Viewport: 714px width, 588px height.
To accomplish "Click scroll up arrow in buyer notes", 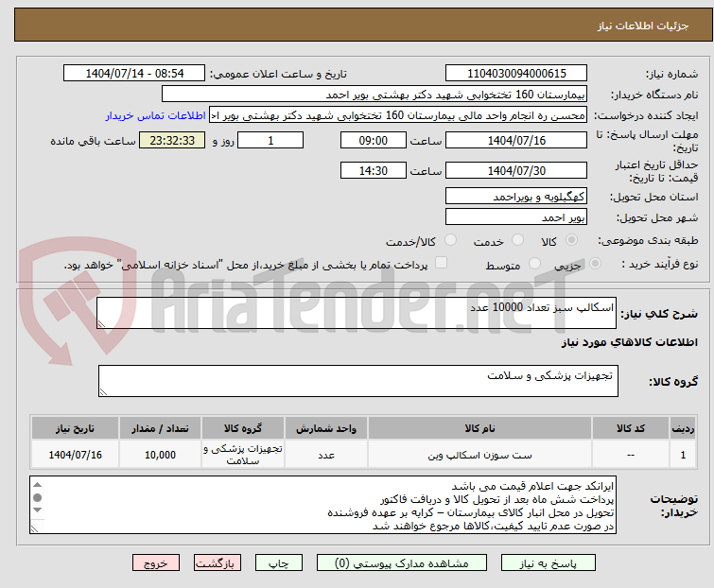I will click(38, 485).
